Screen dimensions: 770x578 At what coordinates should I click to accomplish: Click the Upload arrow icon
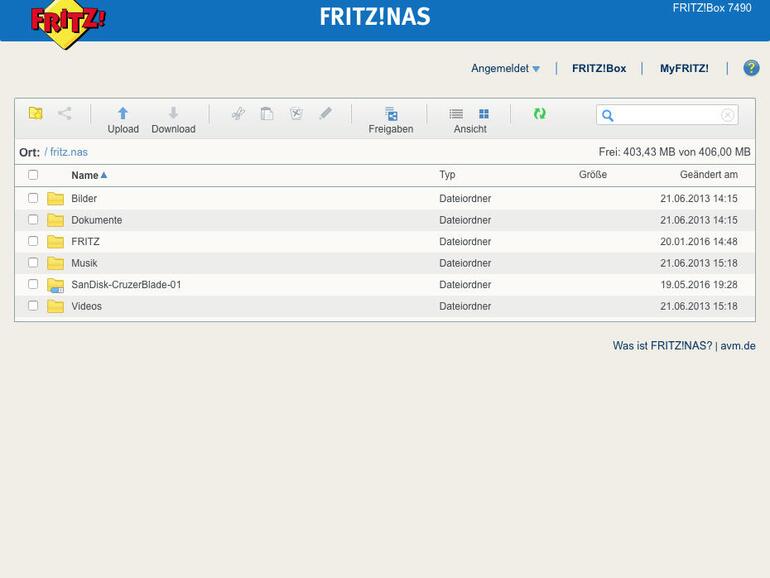(123, 113)
